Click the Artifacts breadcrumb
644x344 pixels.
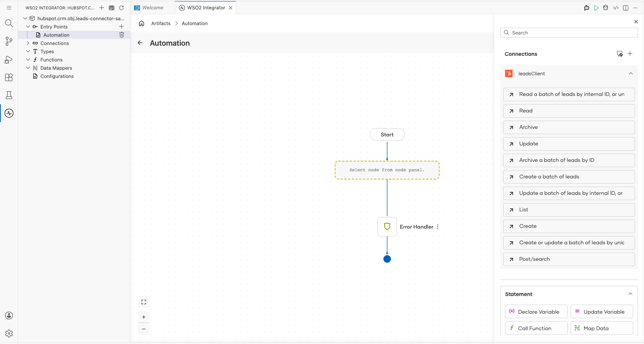tap(161, 23)
